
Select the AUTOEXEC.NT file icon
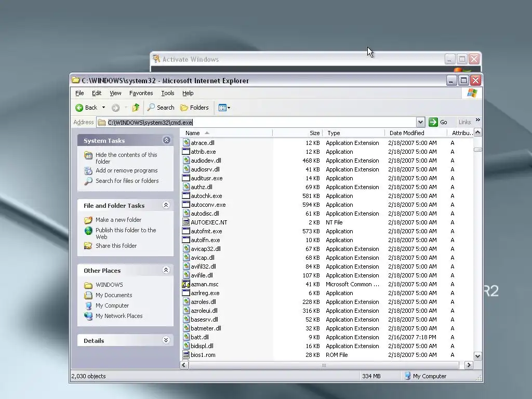point(186,222)
